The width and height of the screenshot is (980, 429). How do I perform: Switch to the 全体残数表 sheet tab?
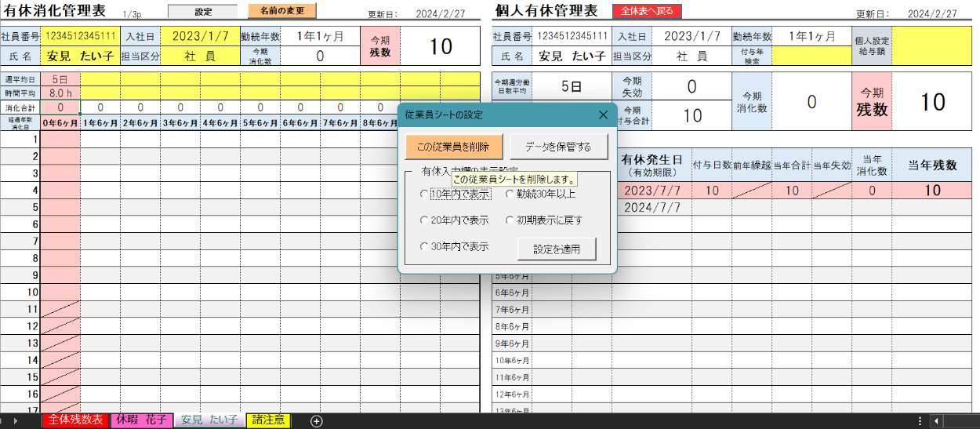[x=75, y=420]
